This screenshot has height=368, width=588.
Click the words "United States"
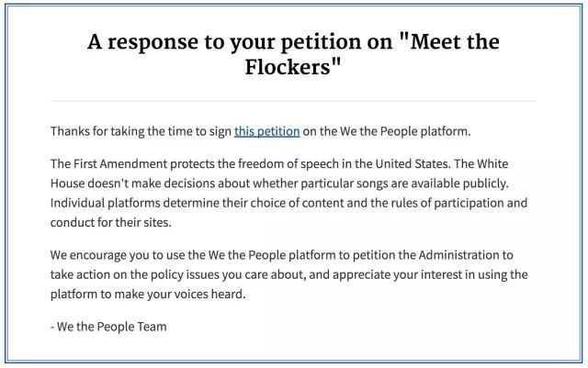(x=413, y=164)
